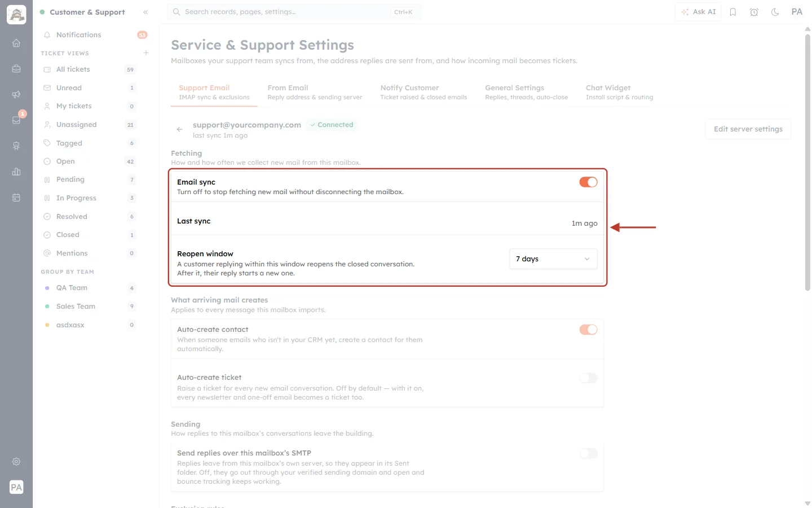Switch to the General Settings tab
Image resolution: width=812 pixels, height=508 pixels.
(526, 92)
